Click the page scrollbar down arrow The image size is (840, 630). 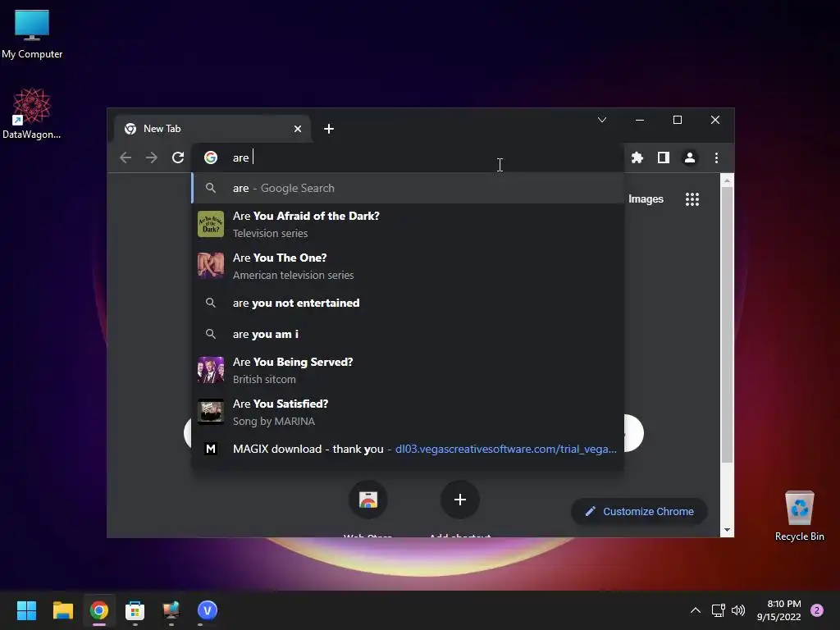coord(727,530)
